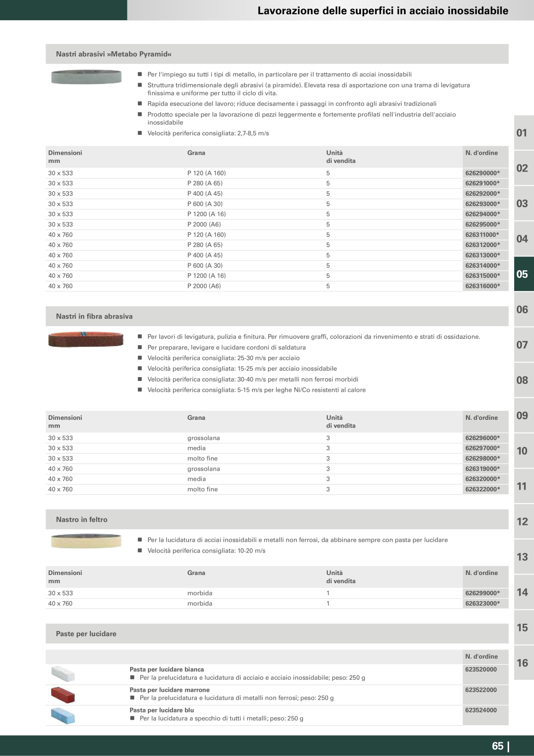Open chapter tab 06

coord(524,309)
